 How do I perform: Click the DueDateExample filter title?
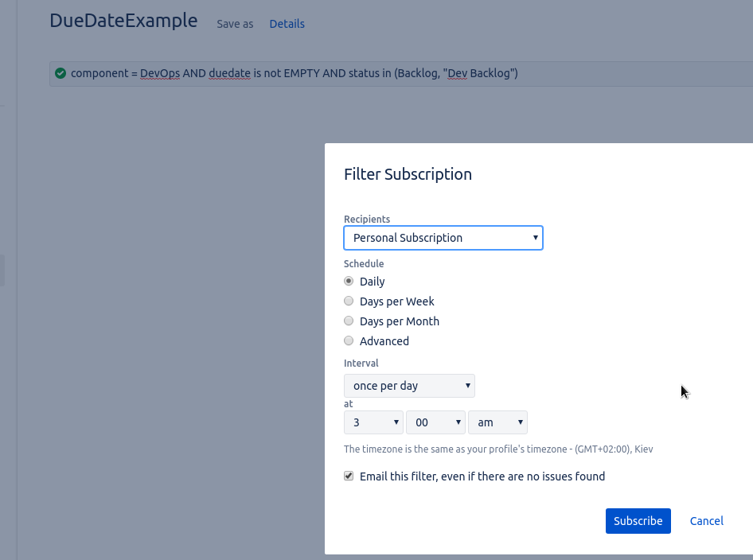[x=124, y=21]
